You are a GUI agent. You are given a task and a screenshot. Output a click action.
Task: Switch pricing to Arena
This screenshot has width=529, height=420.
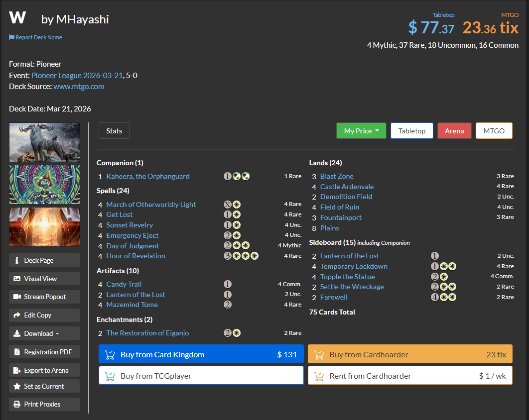coord(454,131)
